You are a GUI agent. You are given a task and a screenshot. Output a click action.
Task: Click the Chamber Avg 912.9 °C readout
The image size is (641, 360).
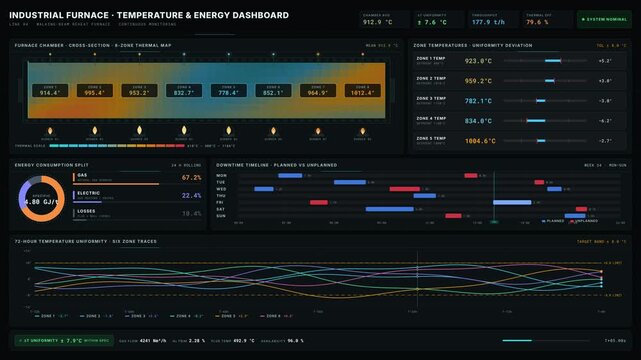384,19
